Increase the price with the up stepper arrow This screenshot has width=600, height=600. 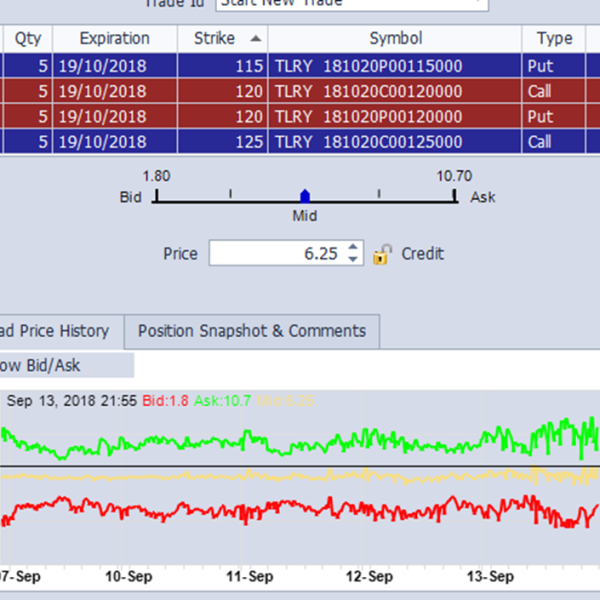(x=353, y=248)
